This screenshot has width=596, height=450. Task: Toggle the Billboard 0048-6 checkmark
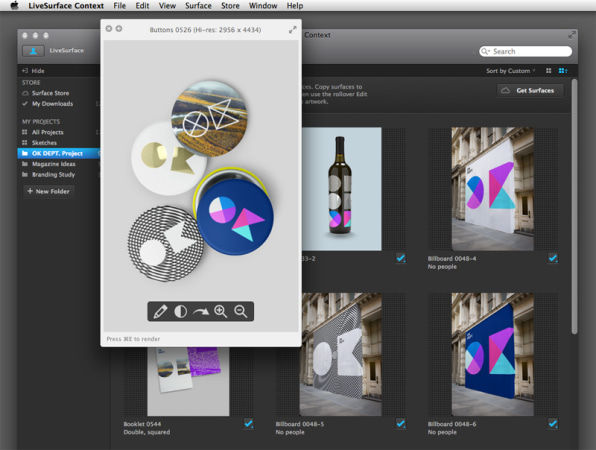click(553, 423)
